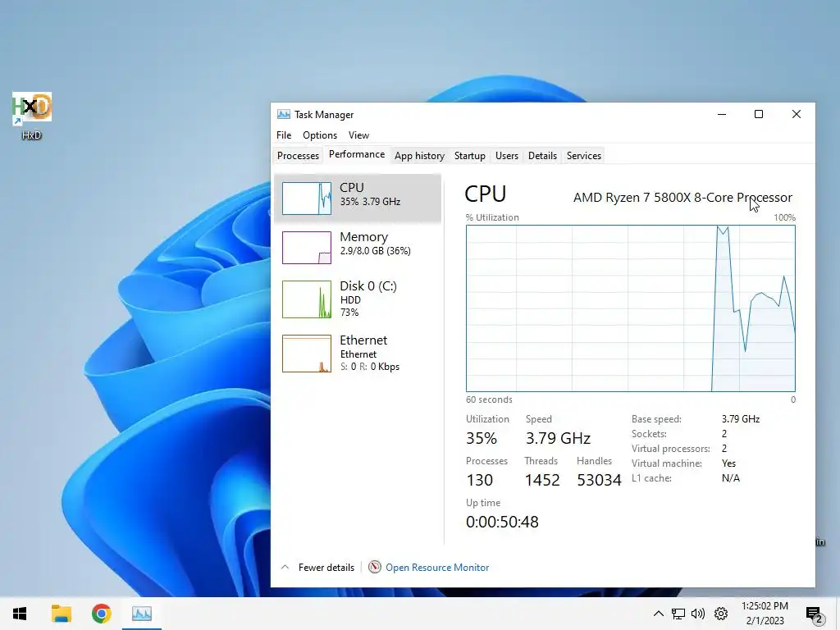This screenshot has width=840, height=630.
Task: Minimize the Task Manager window
Action: (x=722, y=114)
